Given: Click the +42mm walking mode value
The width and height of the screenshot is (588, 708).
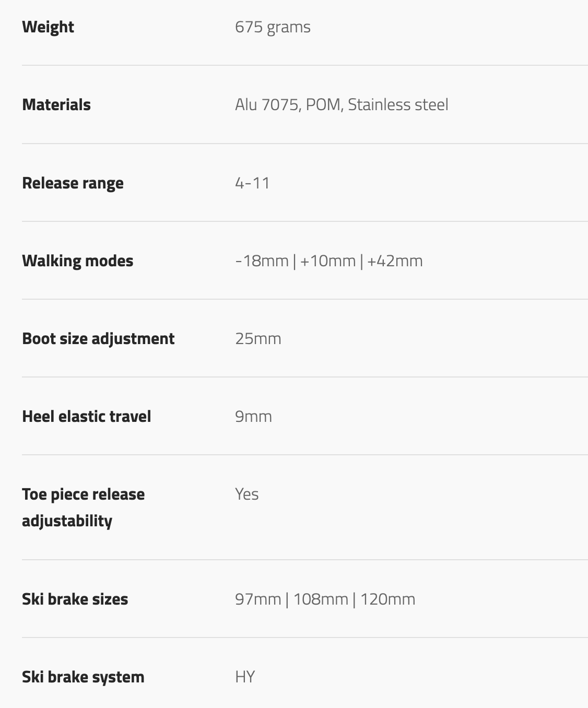Looking at the screenshot, I should tap(395, 261).
